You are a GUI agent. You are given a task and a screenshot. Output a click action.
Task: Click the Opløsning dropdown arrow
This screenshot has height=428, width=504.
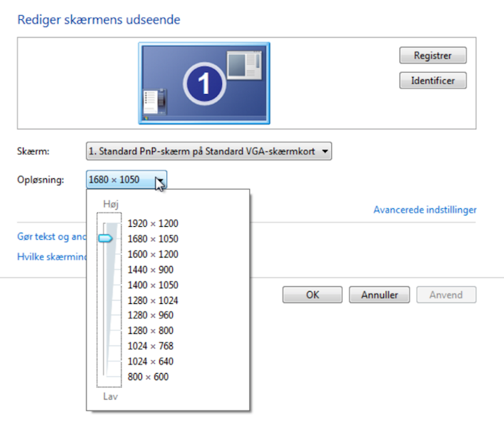[x=159, y=180]
